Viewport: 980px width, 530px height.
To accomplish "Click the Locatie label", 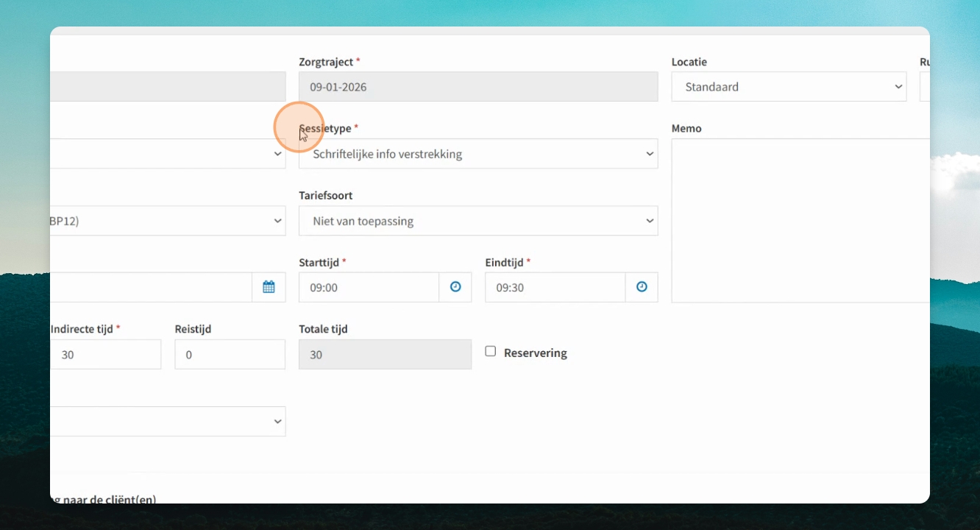I will point(689,62).
